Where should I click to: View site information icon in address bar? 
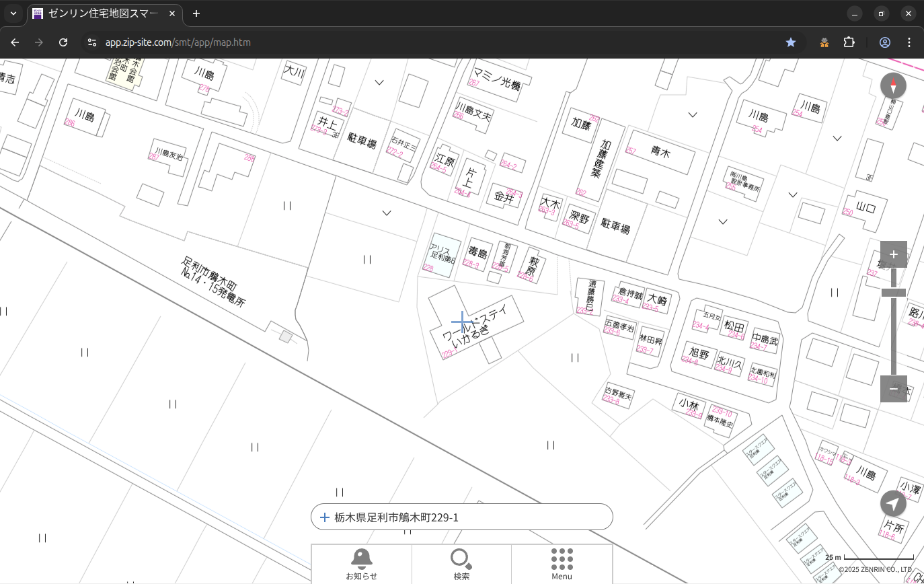92,42
